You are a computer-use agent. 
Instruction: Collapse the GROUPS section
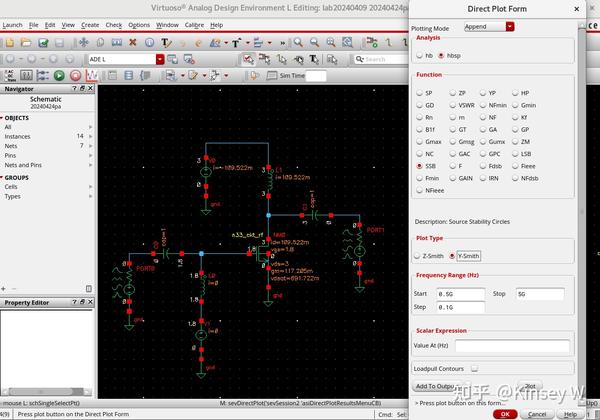(2, 177)
